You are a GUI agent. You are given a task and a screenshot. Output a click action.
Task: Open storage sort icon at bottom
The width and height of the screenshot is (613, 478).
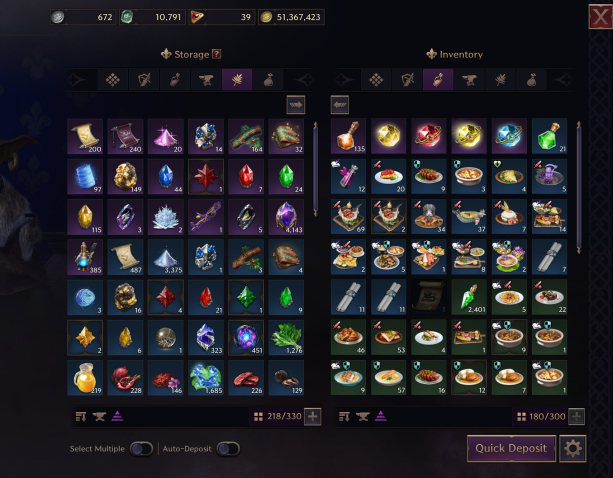point(81,417)
